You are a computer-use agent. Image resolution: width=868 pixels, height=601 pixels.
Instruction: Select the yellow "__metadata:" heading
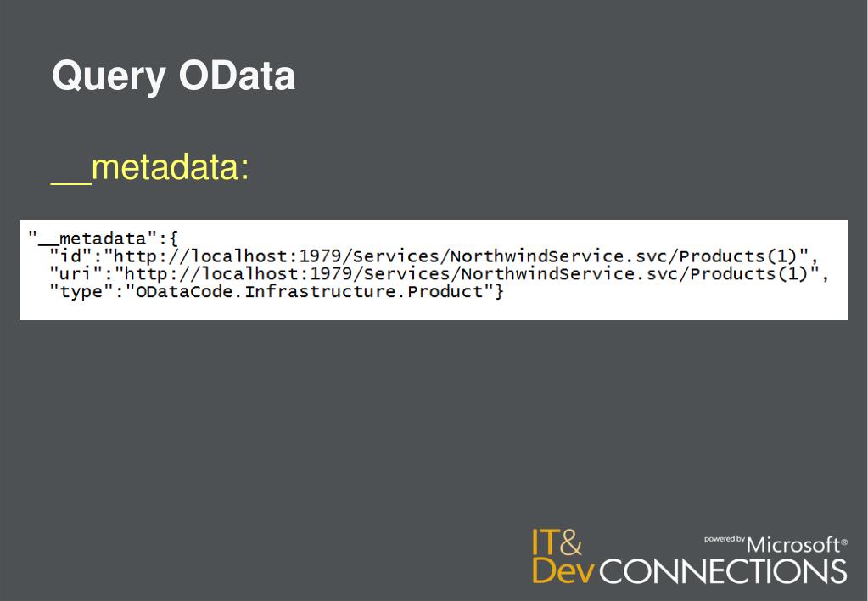pyautogui.click(x=149, y=167)
